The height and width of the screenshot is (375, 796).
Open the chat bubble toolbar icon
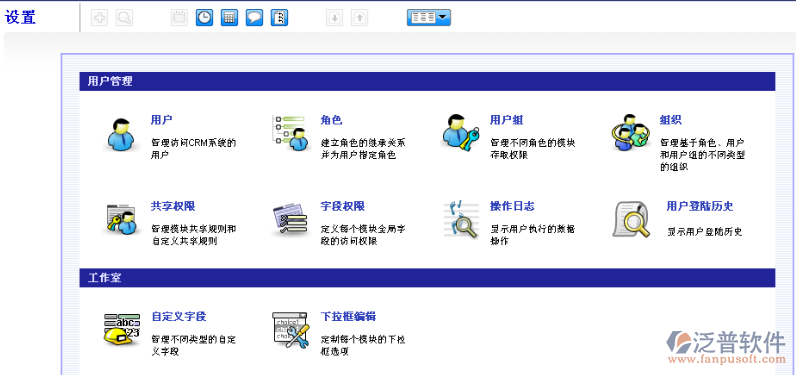254,18
